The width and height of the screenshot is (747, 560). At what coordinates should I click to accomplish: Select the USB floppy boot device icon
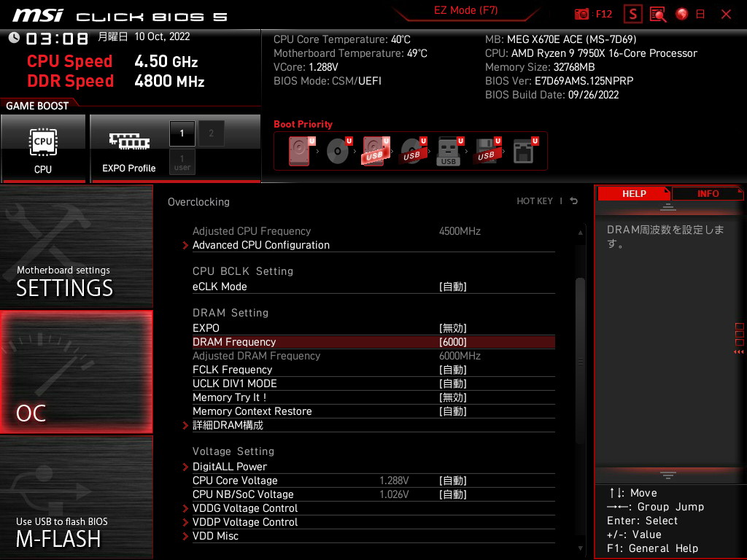(x=487, y=151)
